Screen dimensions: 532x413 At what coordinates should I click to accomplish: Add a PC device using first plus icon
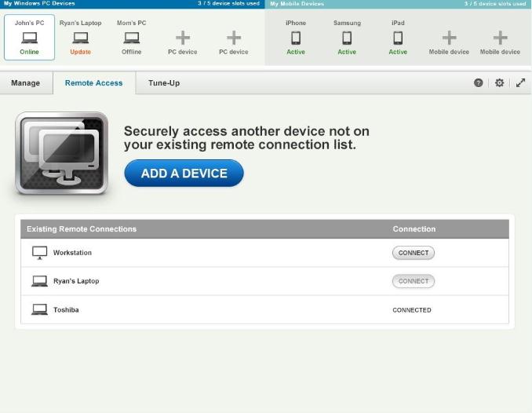182,38
